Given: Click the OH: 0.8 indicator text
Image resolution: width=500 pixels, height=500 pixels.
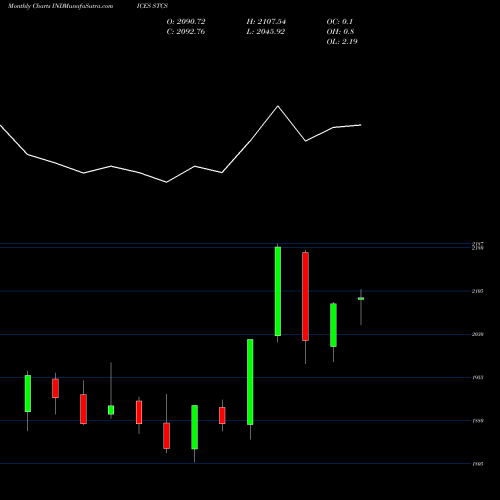Looking at the screenshot, I should tap(340, 32).
